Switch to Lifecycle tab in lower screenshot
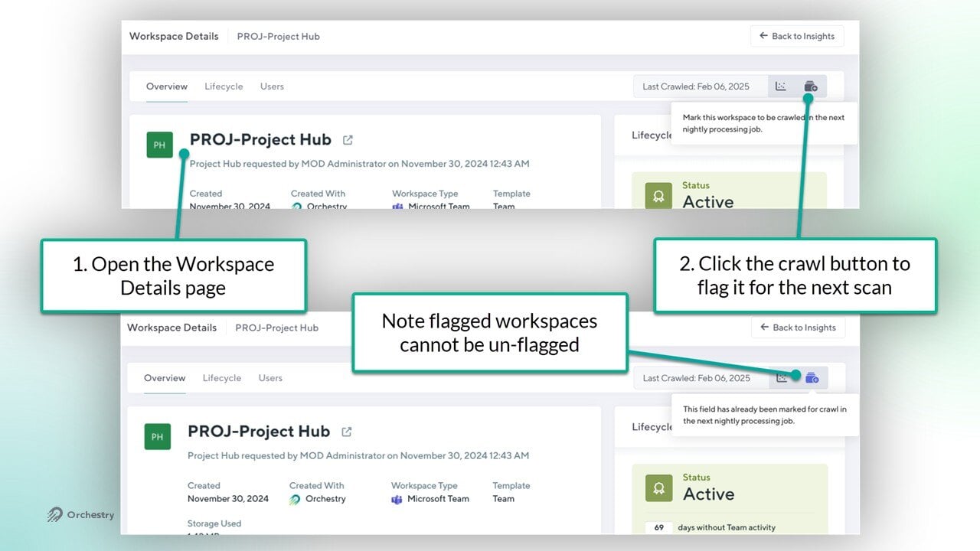 [x=222, y=378]
